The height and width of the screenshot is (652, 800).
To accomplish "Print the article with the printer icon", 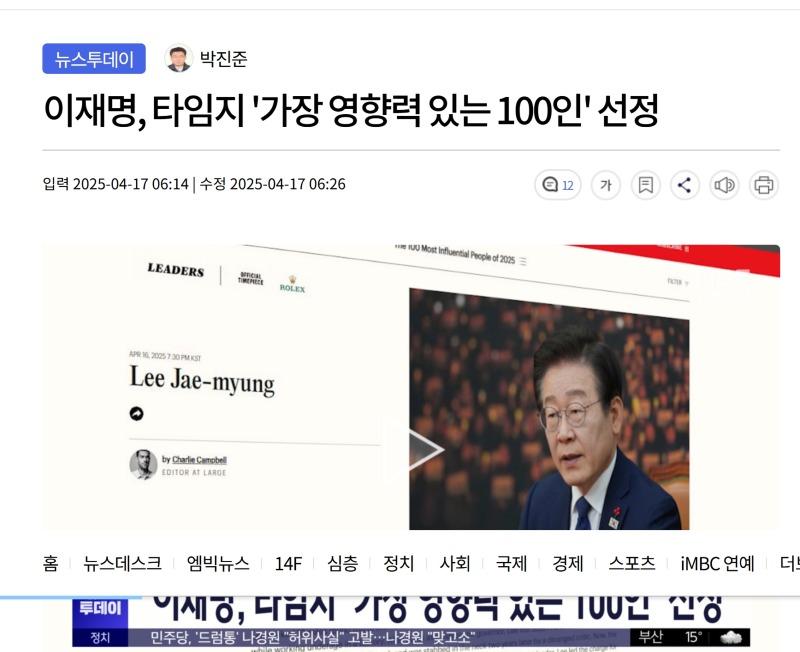I will click(x=764, y=185).
